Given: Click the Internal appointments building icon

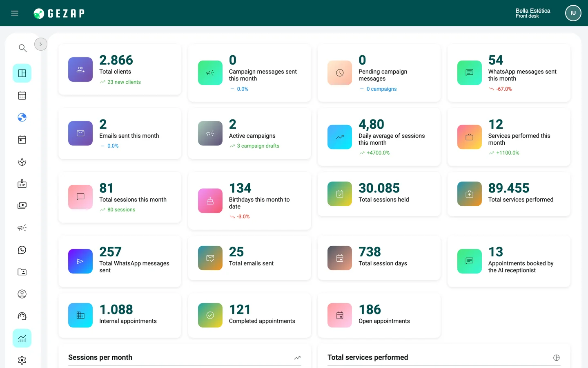Looking at the screenshot, I should (80, 315).
